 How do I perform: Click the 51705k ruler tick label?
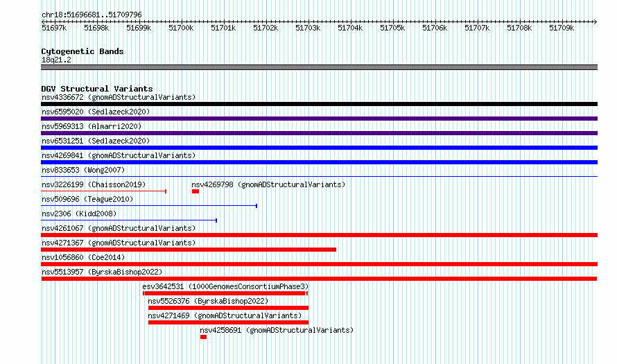(392, 28)
